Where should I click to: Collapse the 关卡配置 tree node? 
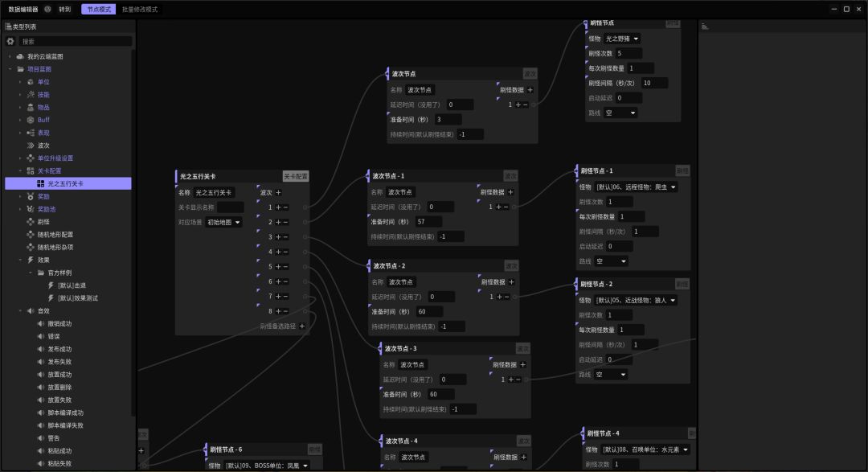click(x=20, y=170)
